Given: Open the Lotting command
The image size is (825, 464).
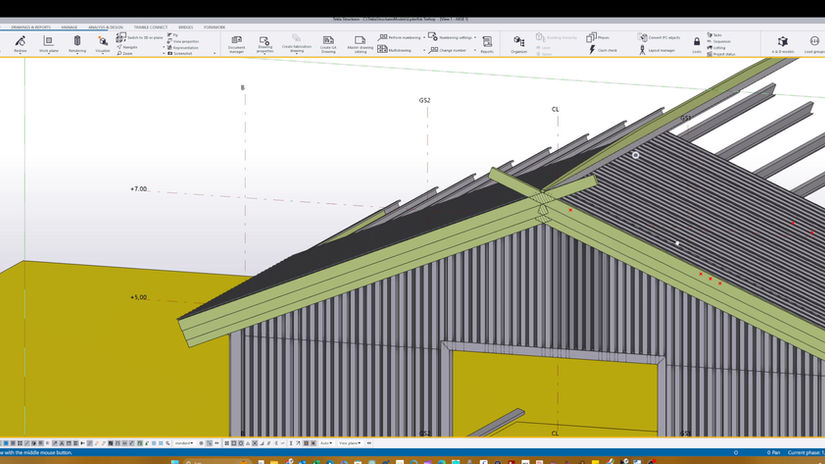Looking at the screenshot, I should coord(716,47).
